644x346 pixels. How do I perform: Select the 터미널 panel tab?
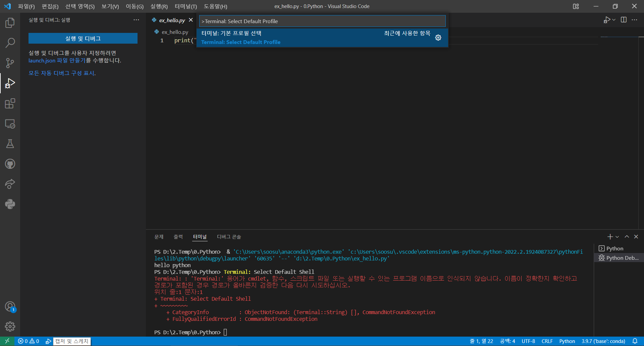[x=200, y=237]
